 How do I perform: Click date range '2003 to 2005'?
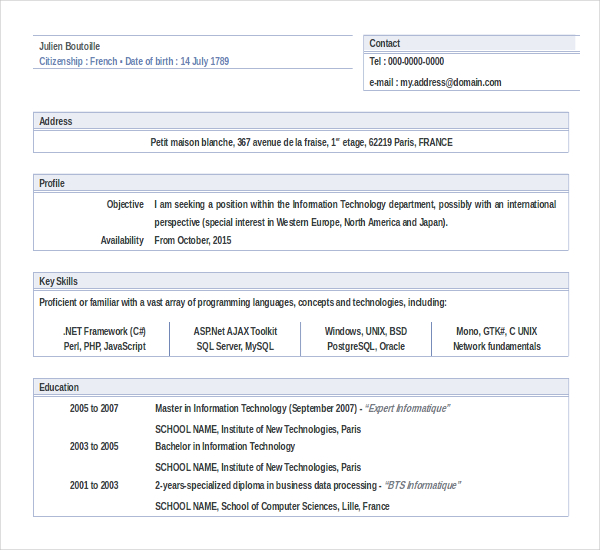pos(94,446)
